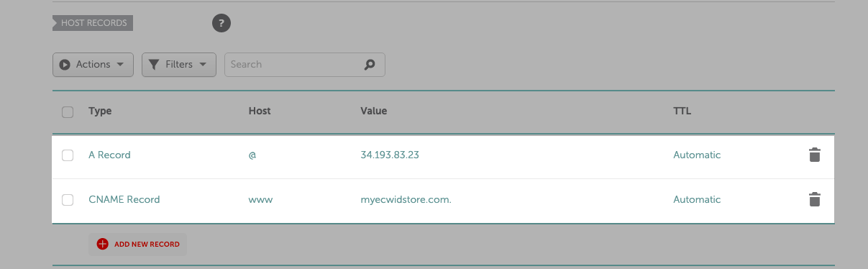Open the Filters dropdown
The image size is (868, 269).
click(179, 64)
